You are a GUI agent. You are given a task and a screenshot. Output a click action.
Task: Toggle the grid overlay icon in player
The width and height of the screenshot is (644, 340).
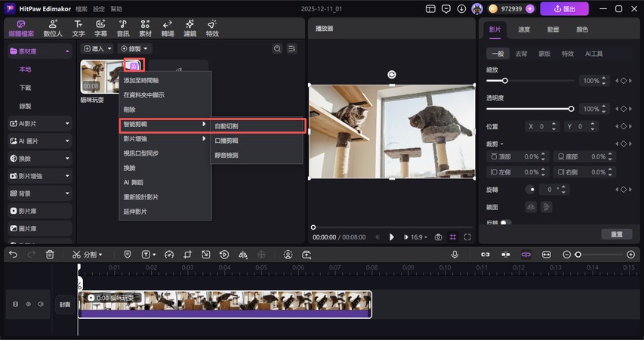click(x=453, y=236)
